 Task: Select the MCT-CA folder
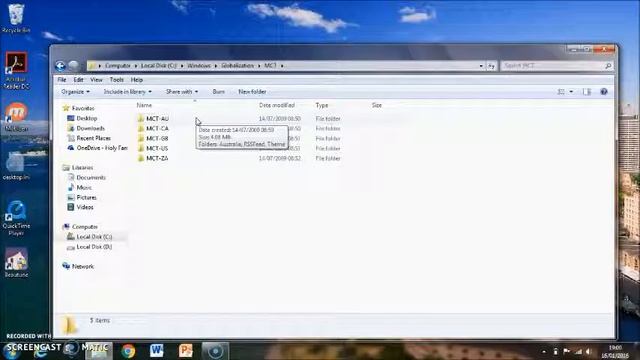157,129
